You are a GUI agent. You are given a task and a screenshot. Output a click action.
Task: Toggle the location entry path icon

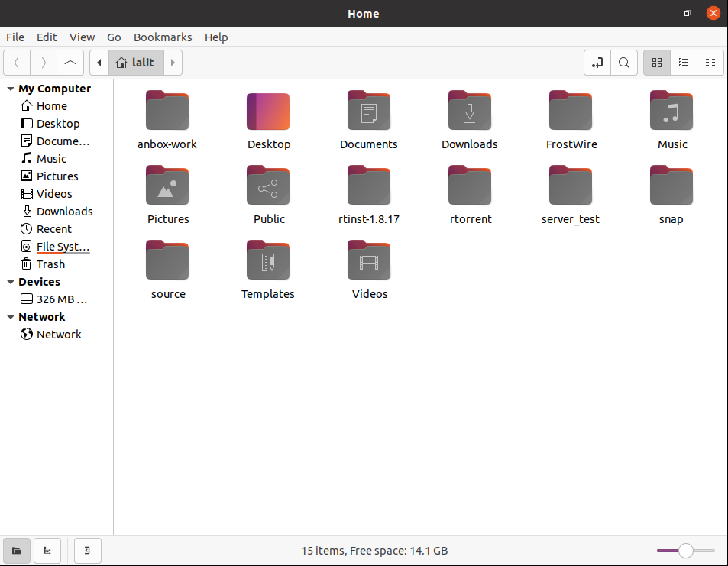coord(597,63)
